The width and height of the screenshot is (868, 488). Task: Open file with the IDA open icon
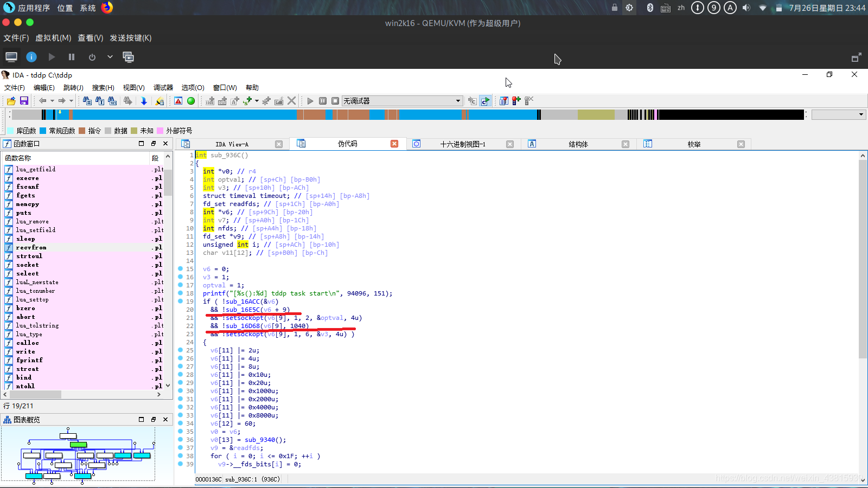(11, 101)
